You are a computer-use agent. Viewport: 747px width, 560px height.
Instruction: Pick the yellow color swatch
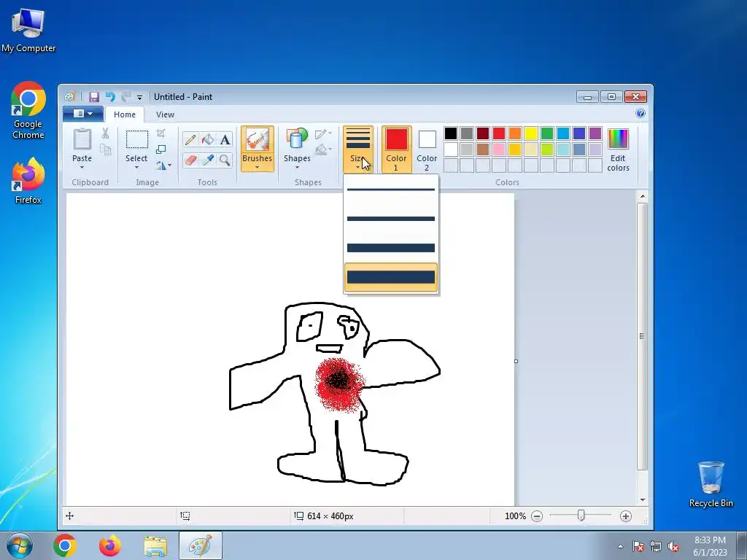pos(531,133)
